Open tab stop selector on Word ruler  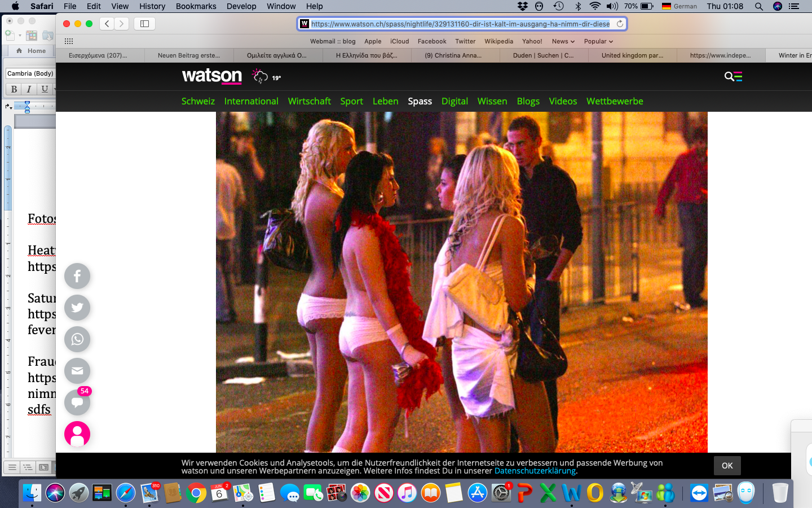click(8, 106)
